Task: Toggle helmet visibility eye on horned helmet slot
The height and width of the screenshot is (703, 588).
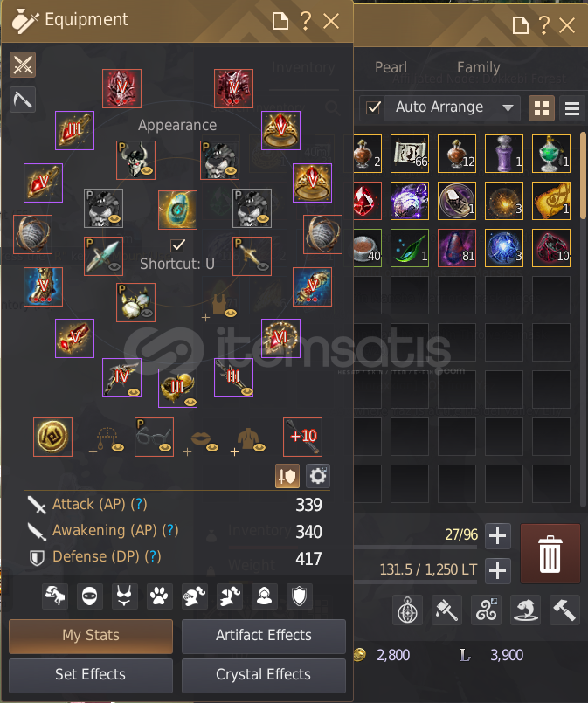Action: pyautogui.click(x=147, y=170)
